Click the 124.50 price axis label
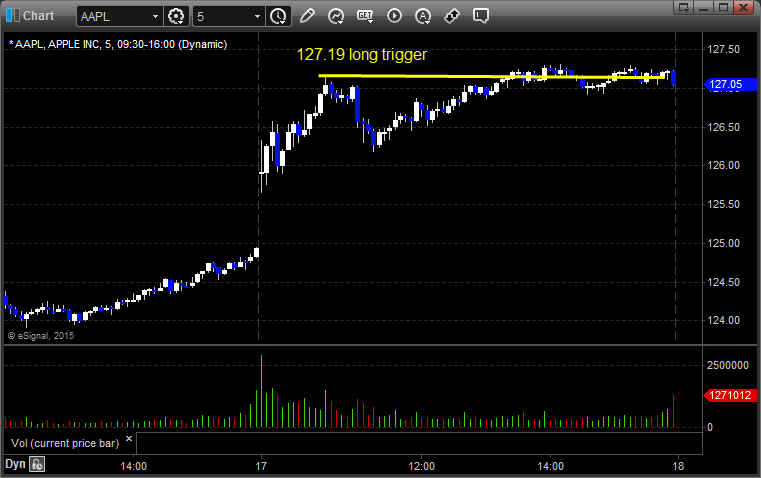Screen dimensions: 761x478 [x=723, y=282]
